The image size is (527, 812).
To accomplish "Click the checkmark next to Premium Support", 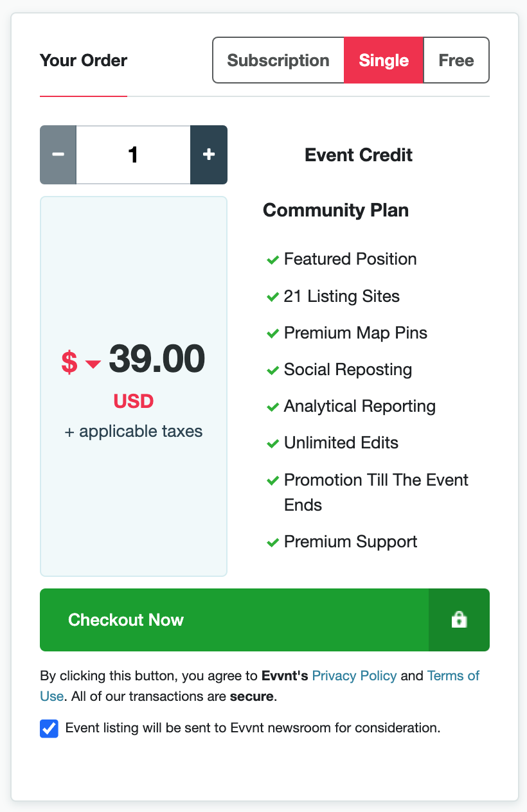I will point(272,542).
